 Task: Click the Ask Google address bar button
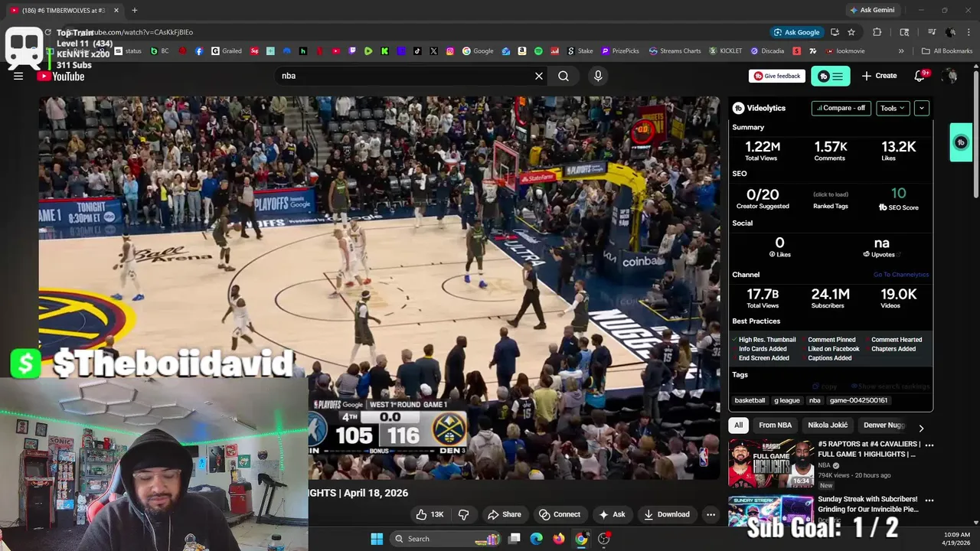pyautogui.click(x=796, y=32)
